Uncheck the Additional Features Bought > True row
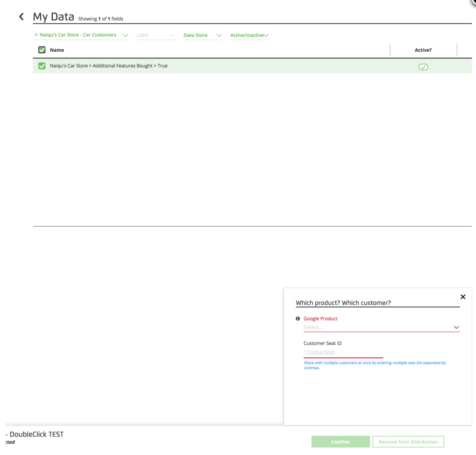Image resolution: width=476 pixels, height=455 pixels. point(42,66)
